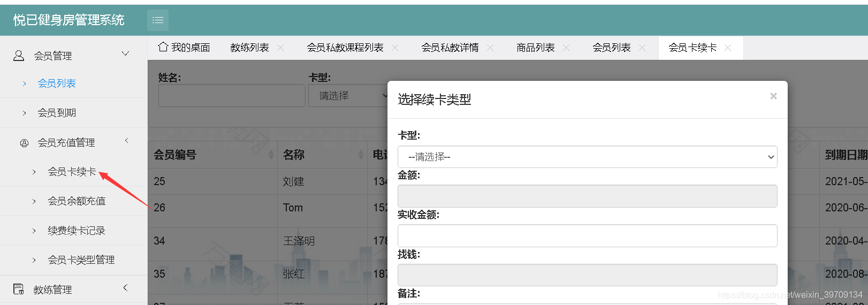Switch to 会员私教详情 tab
The height and width of the screenshot is (305, 868).
click(450, 48)
